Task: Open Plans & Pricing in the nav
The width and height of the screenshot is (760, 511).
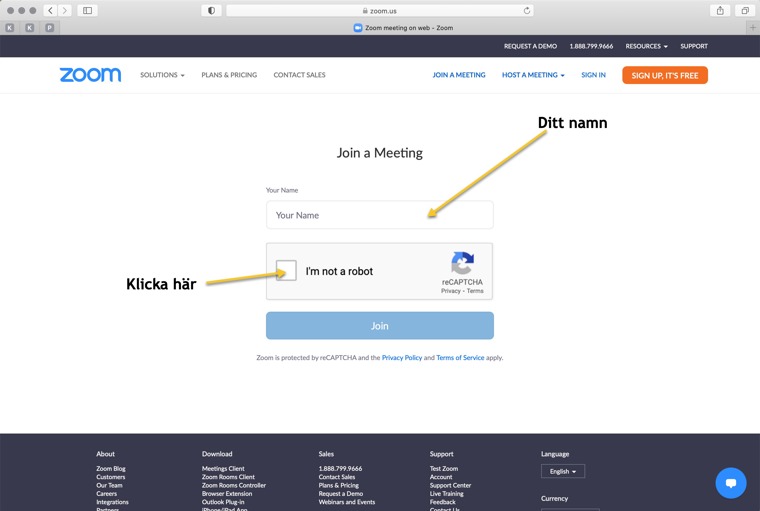Action: [x=229, y=75]
